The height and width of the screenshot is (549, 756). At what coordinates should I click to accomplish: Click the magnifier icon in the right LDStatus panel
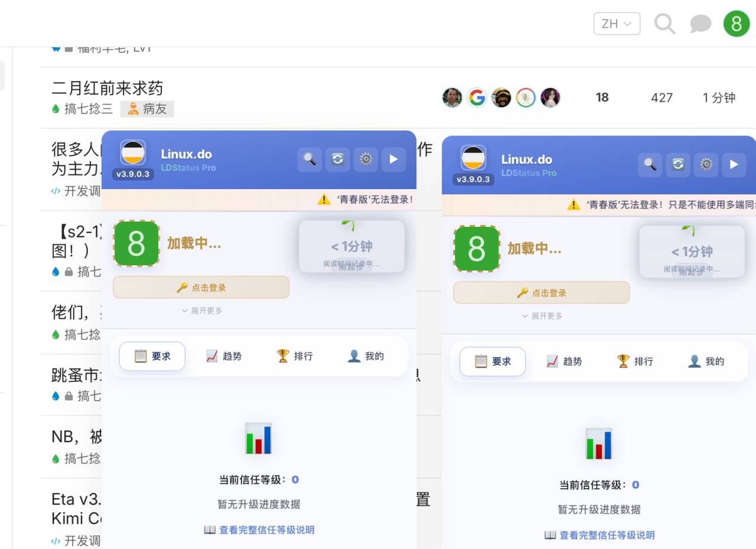[x=650, y=164]
